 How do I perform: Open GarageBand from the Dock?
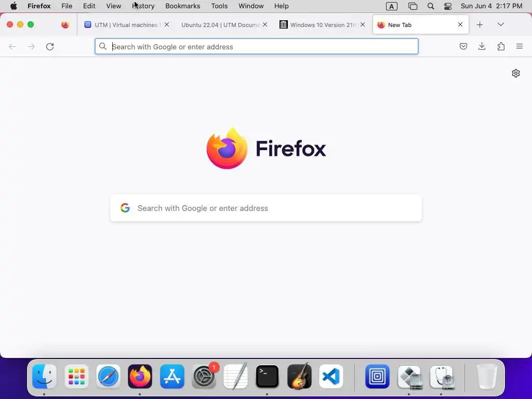[x=299, y=376]
